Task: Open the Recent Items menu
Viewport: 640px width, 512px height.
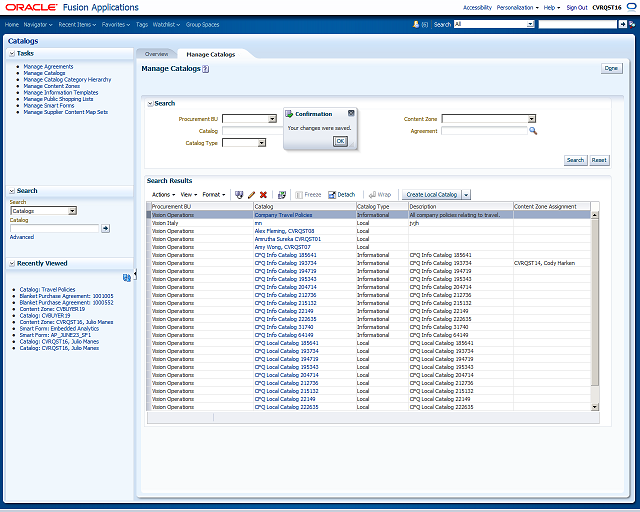Action: pos(77,24)
